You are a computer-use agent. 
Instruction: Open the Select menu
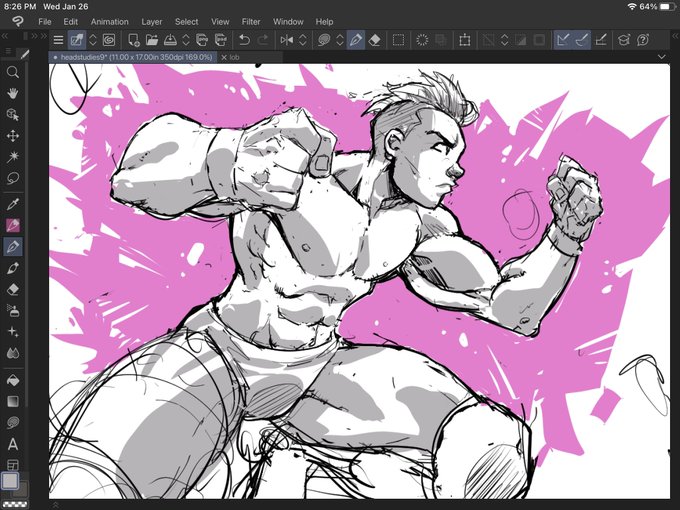tap(186, 22)
